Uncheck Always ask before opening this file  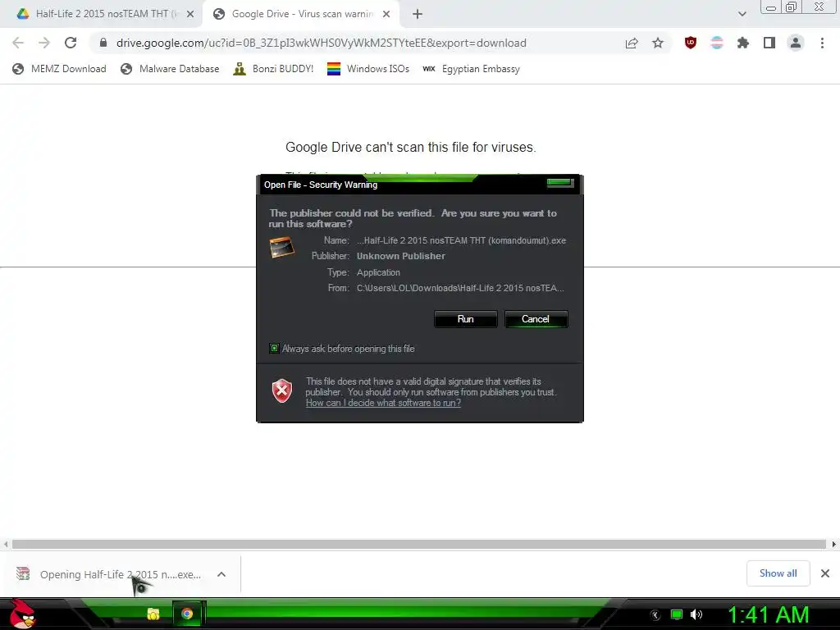pos(274,348)
